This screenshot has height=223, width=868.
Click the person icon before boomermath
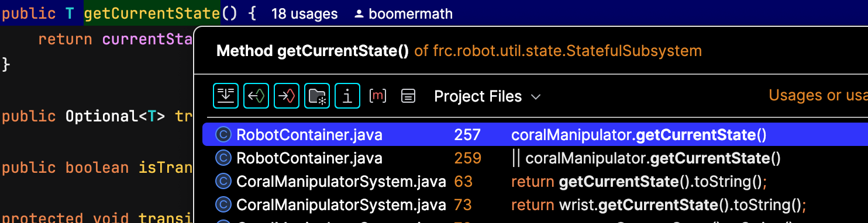[360, 13]
